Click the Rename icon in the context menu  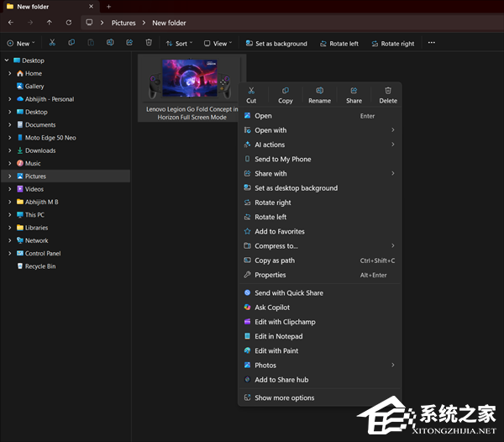(x=319, y=91)
